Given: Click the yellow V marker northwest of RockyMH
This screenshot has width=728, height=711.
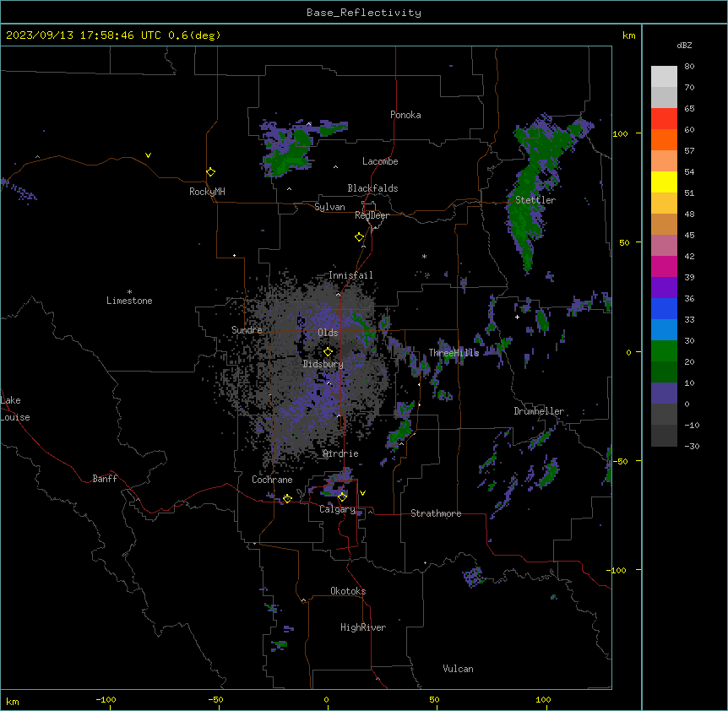Looking at the screenshot, I should coord(148,155).
